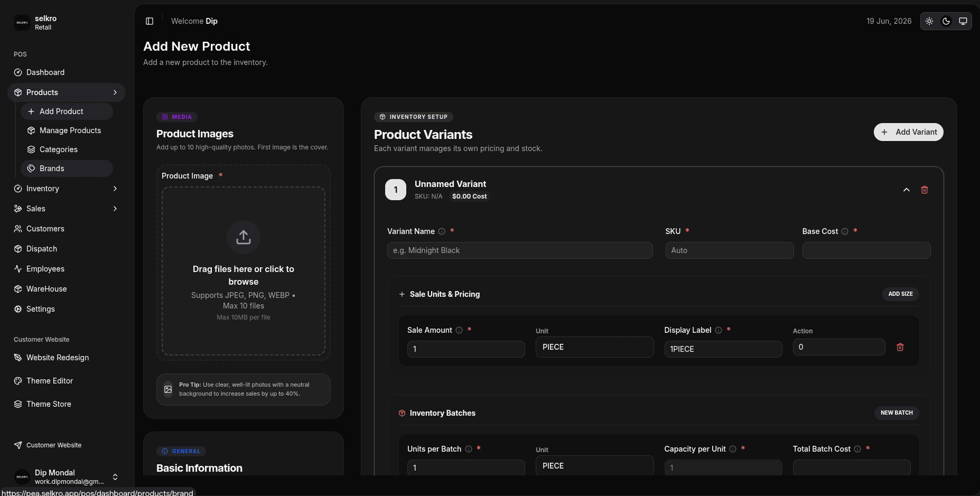This screenshot has width=980, height=496.
Task: Click the date 19 Jun, 2026
Action: [889, 21]
